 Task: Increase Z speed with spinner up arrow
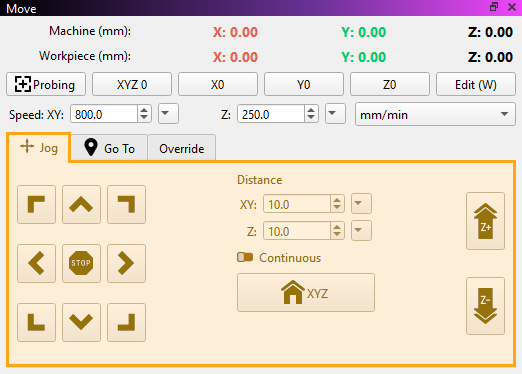pos(311,110)
